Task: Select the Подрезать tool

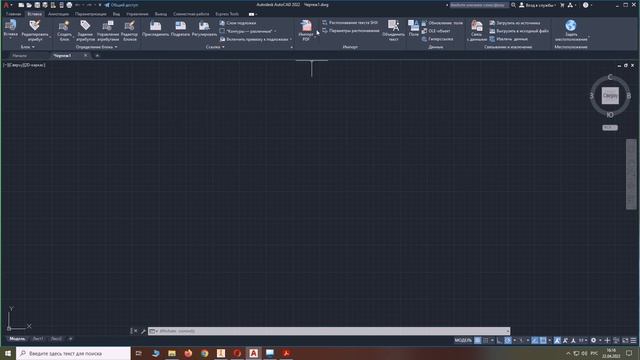Action: tap(180, 29)
